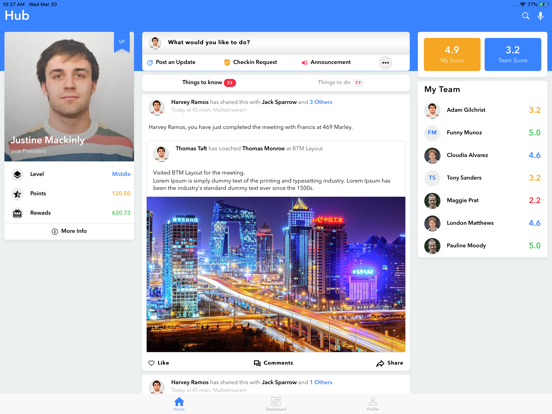552x414 pixels.
Task: Switch to the Things to do tab
Action: tap(340, 83)
